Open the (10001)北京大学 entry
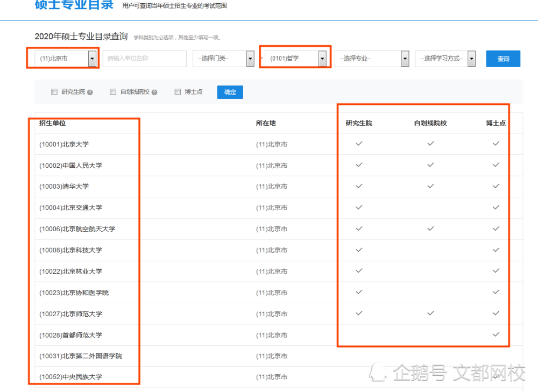The height and width of the screenshot is (392, 538). [64, 145]
